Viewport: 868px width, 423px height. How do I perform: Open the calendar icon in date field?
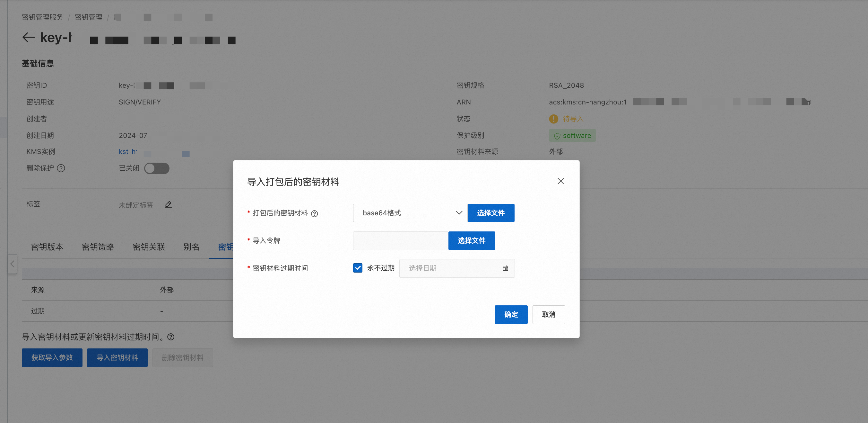click(505, 268)
